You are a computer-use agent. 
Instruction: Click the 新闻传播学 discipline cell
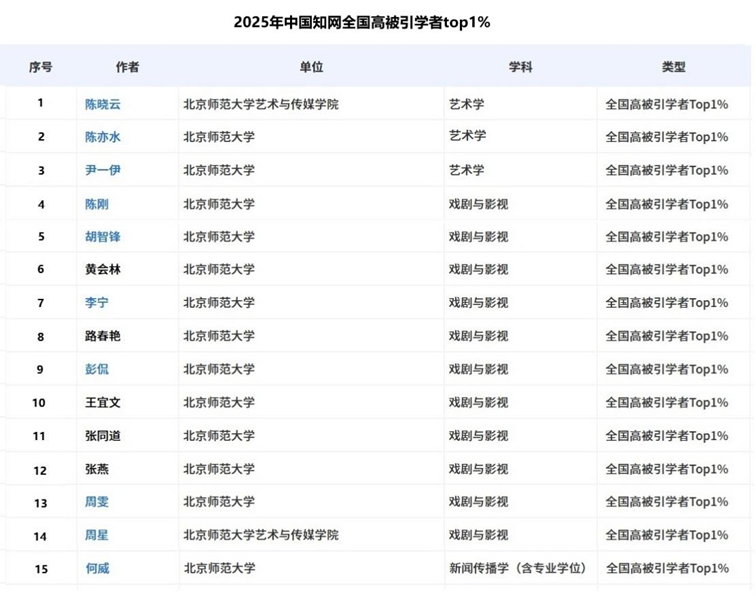pos(517,569)
